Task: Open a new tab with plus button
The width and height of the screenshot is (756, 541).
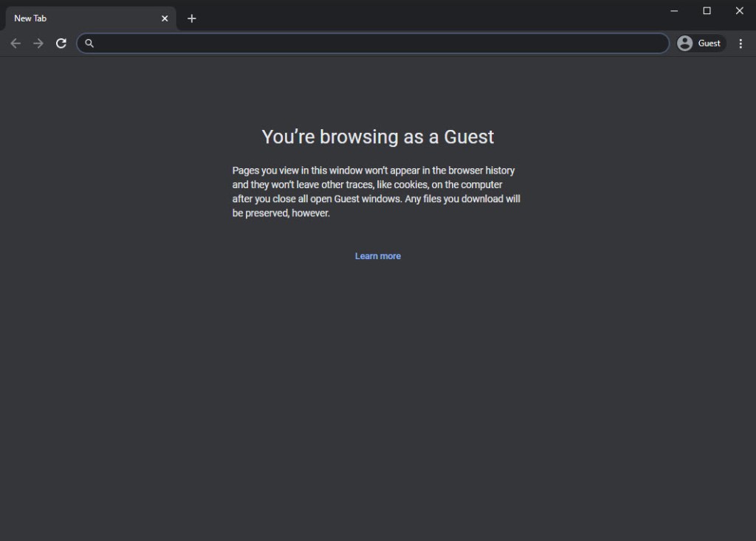Action: pos(191,18)
